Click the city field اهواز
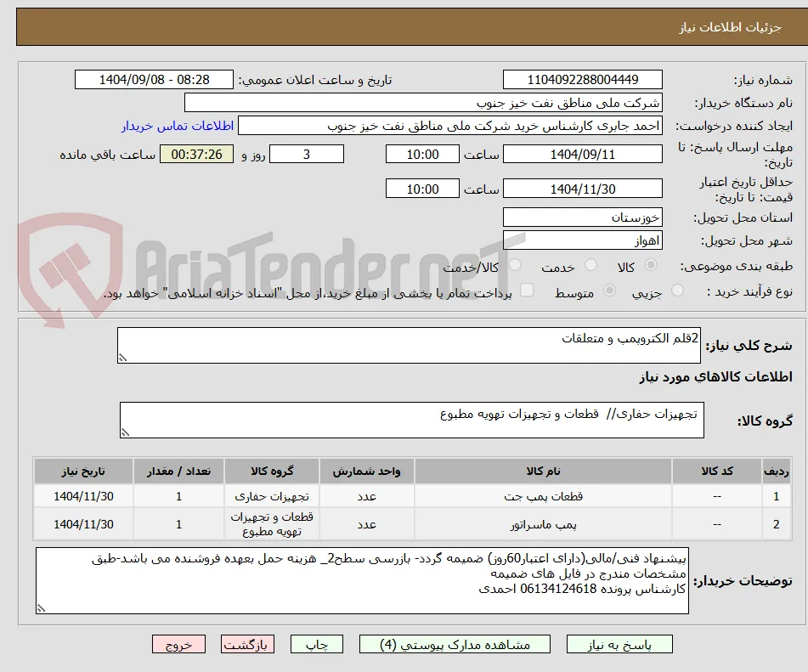The image size is (808, 672). pyautogui.click(x=582, y=240)
